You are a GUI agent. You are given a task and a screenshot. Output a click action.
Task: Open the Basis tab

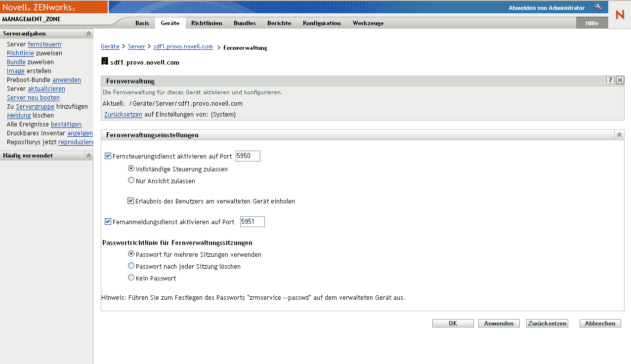(142, 23)
